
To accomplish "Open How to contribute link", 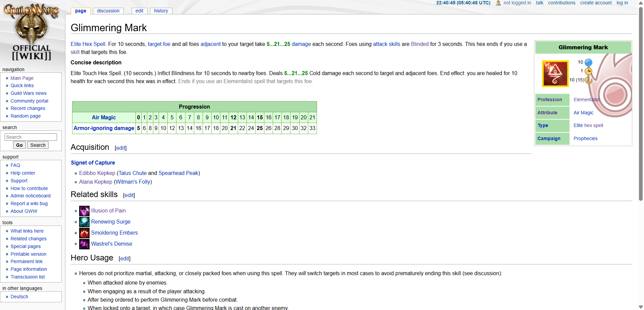I will (x=29, y=188).
